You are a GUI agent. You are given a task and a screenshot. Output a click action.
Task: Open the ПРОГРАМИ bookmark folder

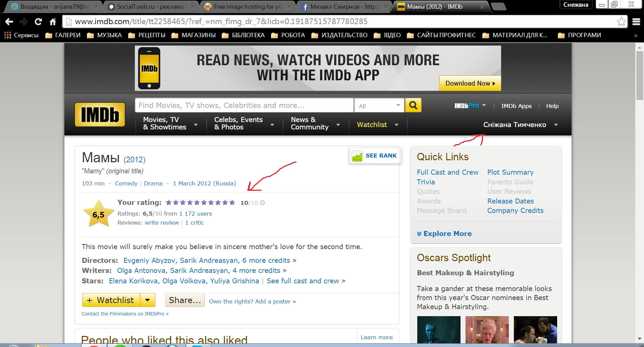tap(580, 35)
